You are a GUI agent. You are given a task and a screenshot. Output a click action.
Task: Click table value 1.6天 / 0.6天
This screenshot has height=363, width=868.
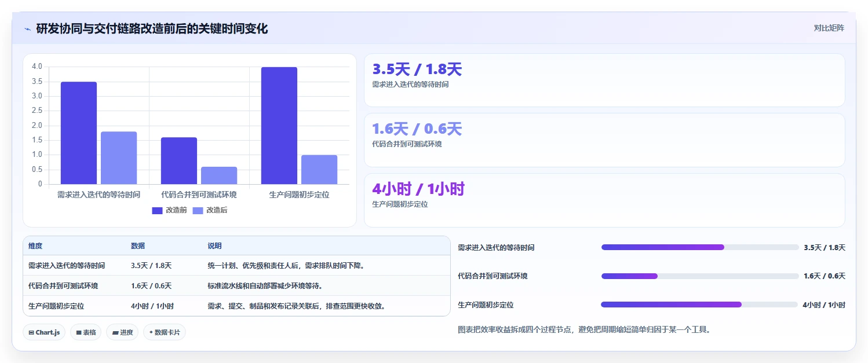coord(151,286)
